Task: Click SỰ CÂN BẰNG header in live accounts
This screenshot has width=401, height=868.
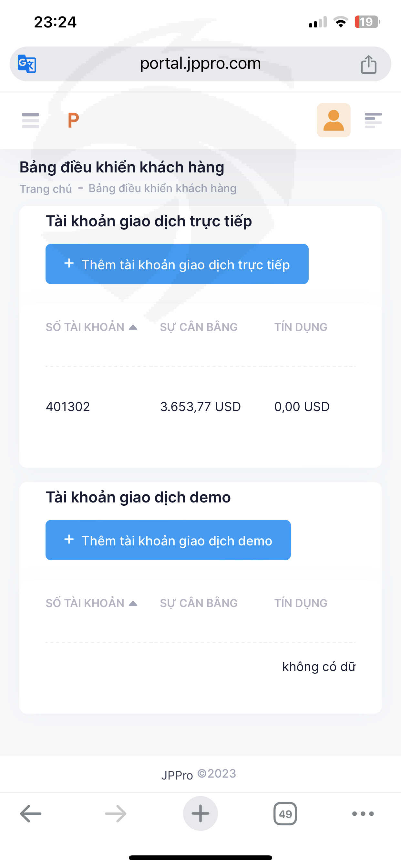Action: (x=199, y=327)
